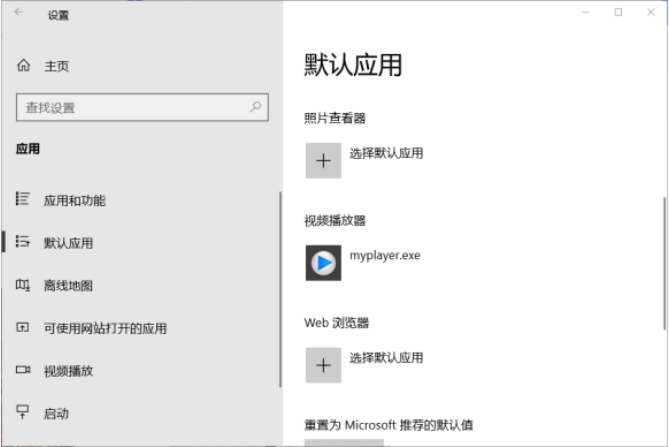
Task: Click the myplayer.exe play icon
Action: pos(323,263)
